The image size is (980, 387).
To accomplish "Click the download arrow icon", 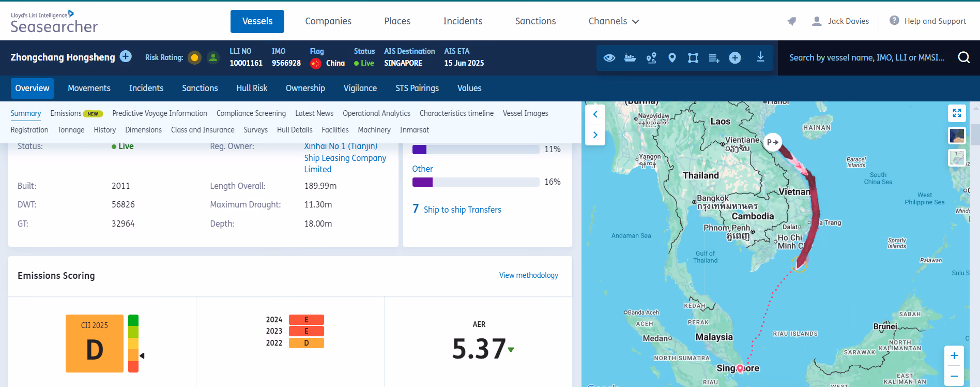I will 760,57.
